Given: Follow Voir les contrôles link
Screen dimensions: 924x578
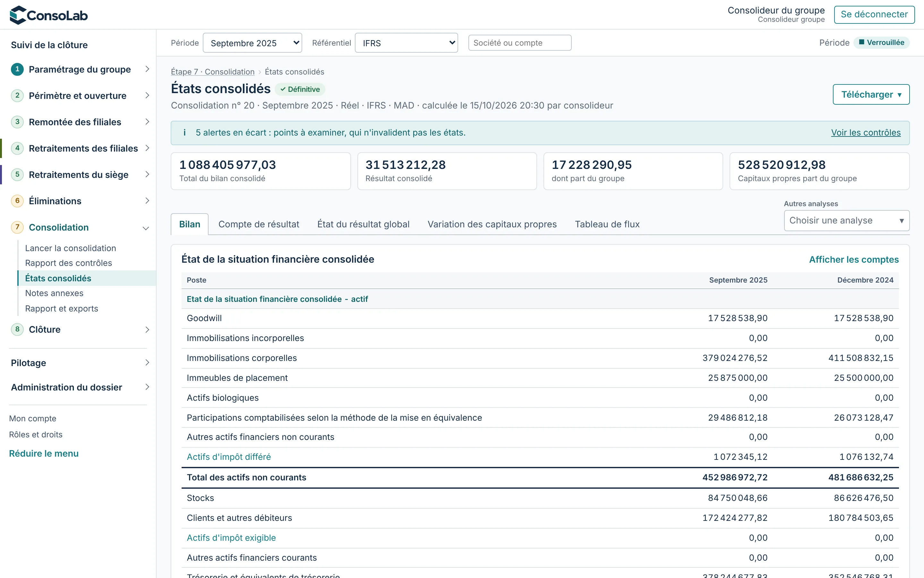Looking at the screenshot, I should tap(866, 133).
